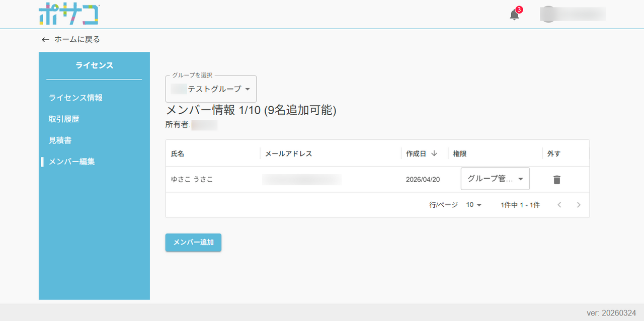
Task: Click the 所有者 label
Action: pos(178,125)
